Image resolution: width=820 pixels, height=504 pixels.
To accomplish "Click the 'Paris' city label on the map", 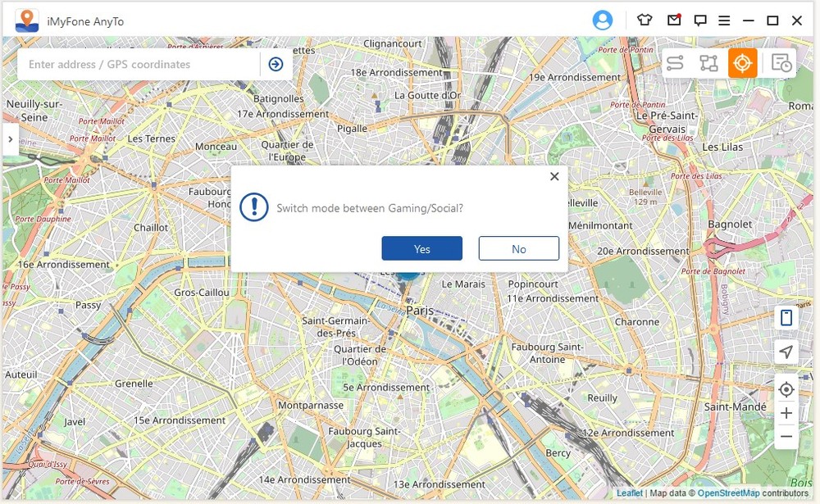I will 420,311.
